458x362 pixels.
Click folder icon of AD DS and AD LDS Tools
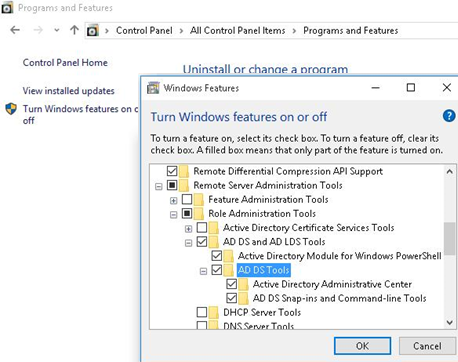(214, 242)
